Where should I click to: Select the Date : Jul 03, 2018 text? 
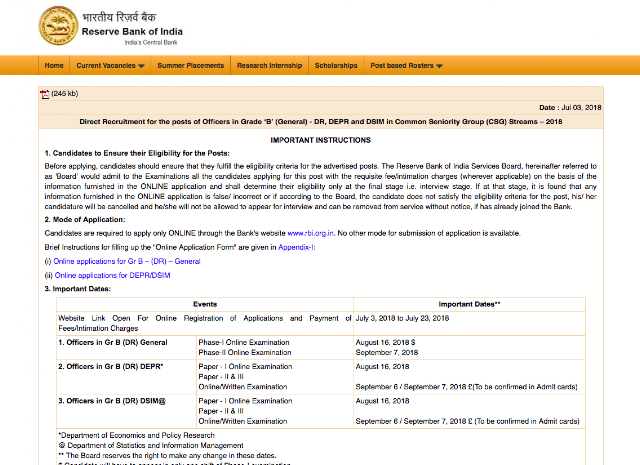tap(570, 107)
